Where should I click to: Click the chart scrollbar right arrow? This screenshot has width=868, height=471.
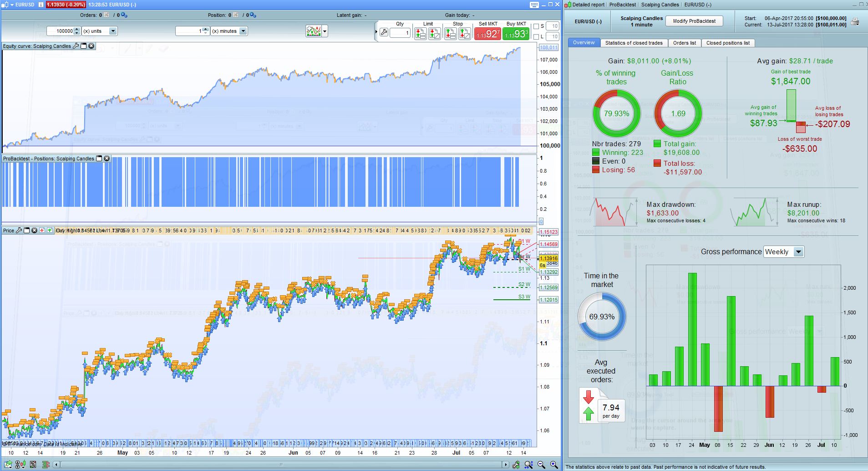(x=506, y=465)
